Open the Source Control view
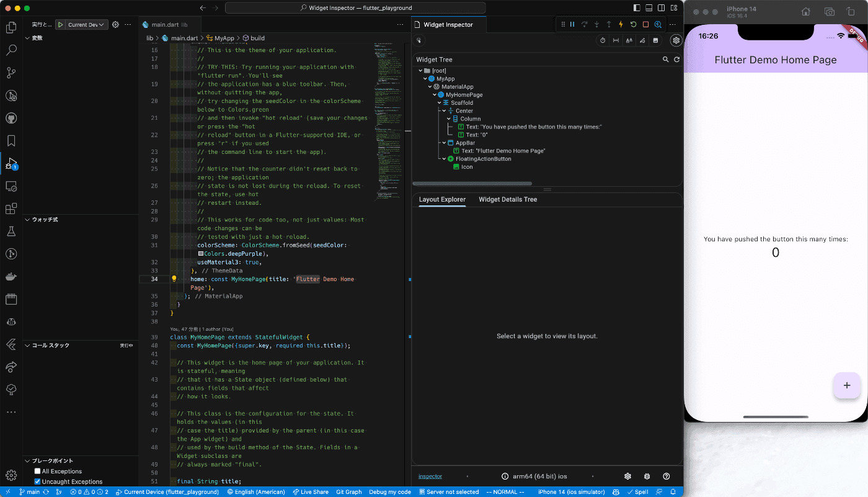The image size is (868, 497). (11, 73)
